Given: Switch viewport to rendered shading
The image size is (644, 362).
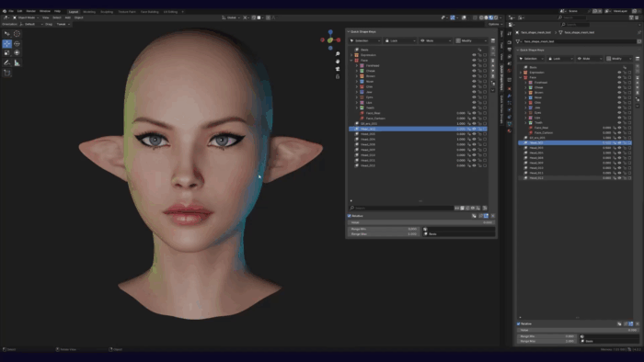Looking at the screenshot, I should tap(496, 17).
